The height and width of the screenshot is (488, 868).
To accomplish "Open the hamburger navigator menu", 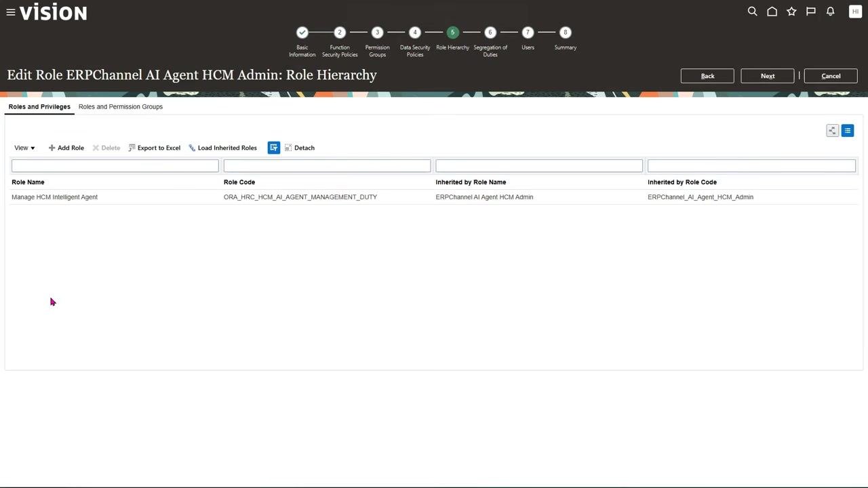I will pyautogui.click(x=11, y=12).
